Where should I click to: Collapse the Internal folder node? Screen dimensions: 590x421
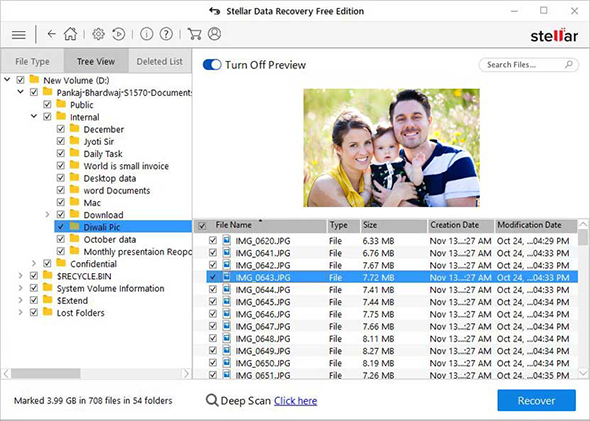tap(34, 116)
